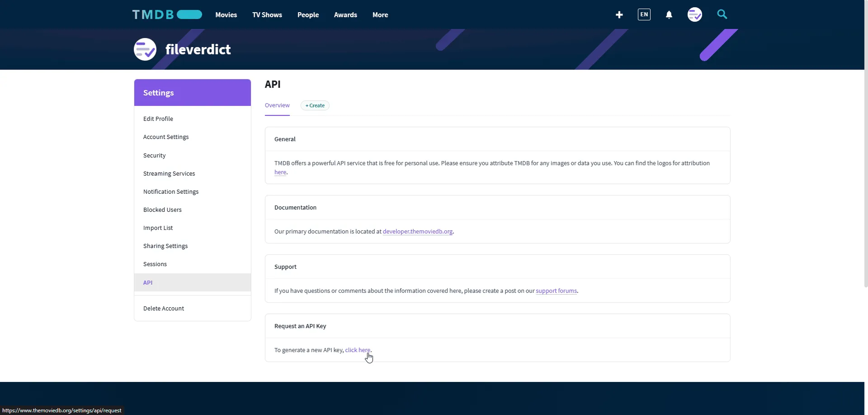
Task: Follow the developer.themoviedb.org link
Action: pos(418,231)
